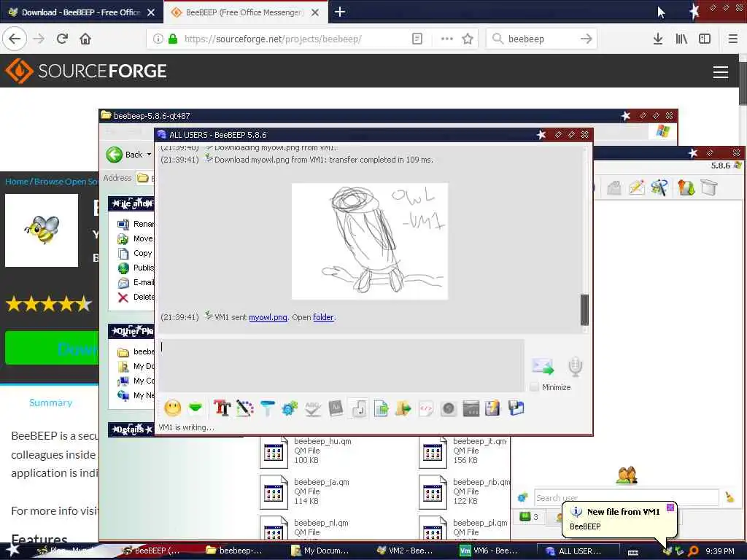Click the gray dictionary book icon
747x560 pixels.
[336, 408]
